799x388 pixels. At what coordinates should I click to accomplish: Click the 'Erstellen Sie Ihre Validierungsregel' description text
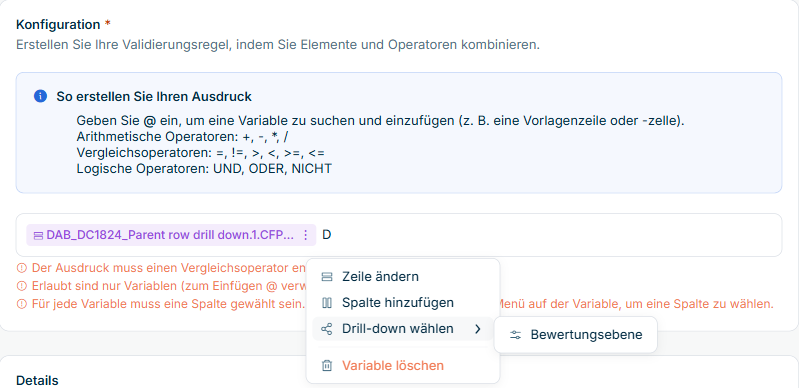278,44
